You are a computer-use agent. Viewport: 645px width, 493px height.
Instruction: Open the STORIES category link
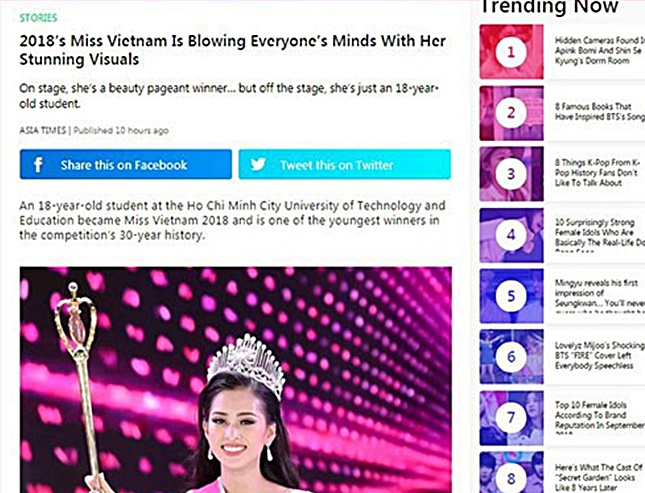point(38,18)
